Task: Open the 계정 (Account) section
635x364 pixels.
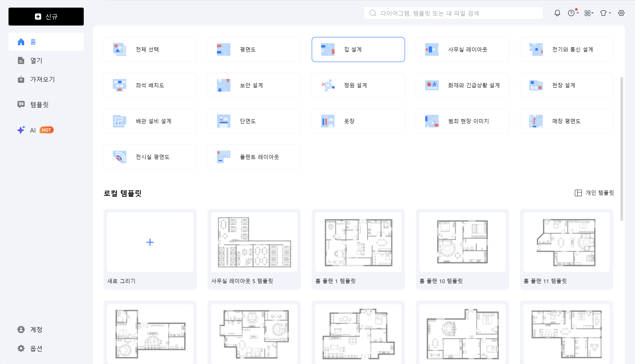Action: point(36,330)
